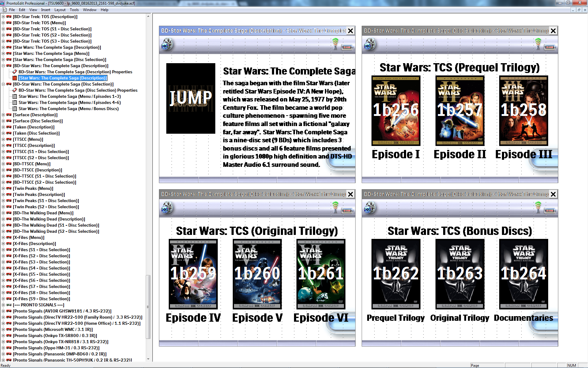Expand X-Files (S1 - Disc Selection) node

coord(3,250)
